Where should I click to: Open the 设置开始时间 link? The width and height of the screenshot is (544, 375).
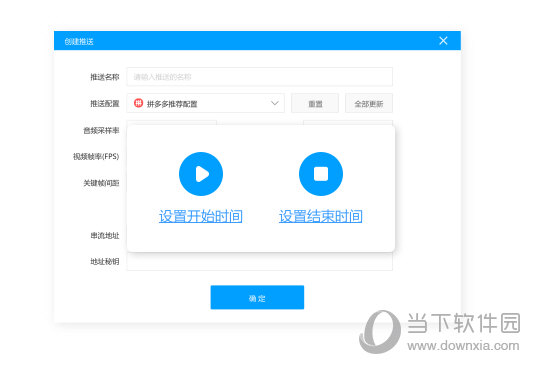coord(201,216)
